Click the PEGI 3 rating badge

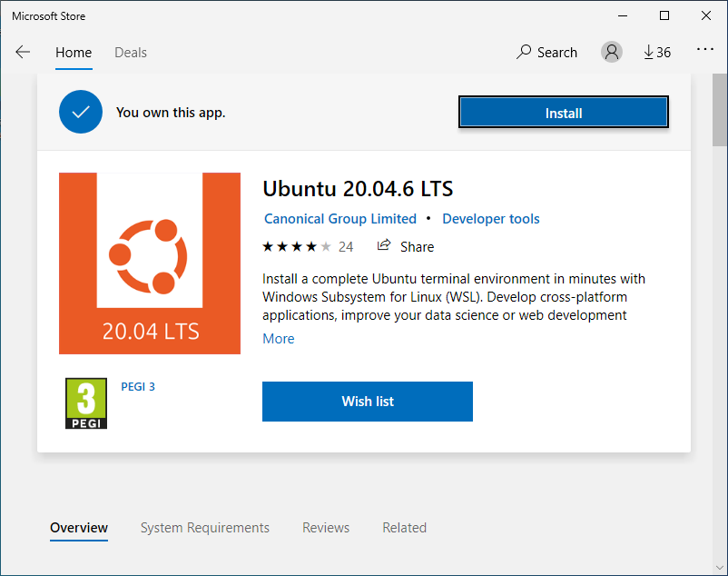click(x=86, y=403)
